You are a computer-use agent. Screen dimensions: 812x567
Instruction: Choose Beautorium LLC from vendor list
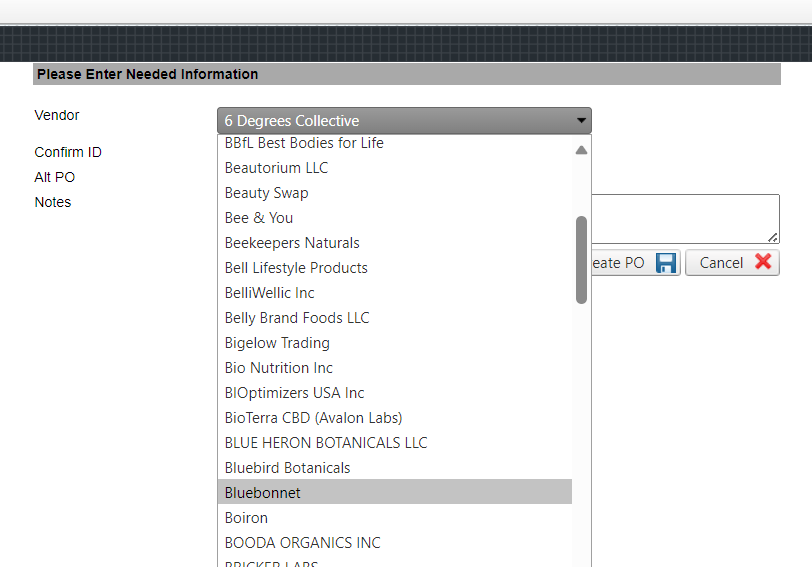(x=395, y=168)
